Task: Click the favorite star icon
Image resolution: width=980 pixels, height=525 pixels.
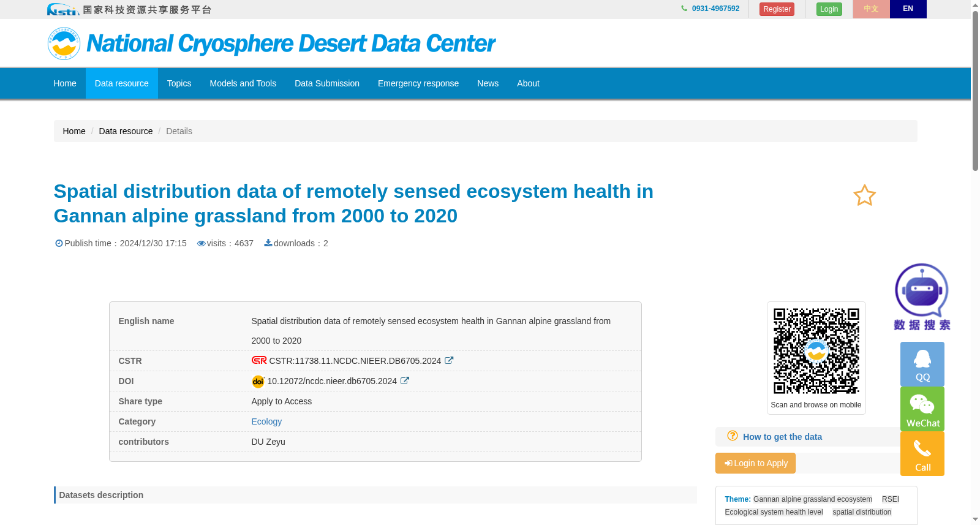Action: [864, 195]
